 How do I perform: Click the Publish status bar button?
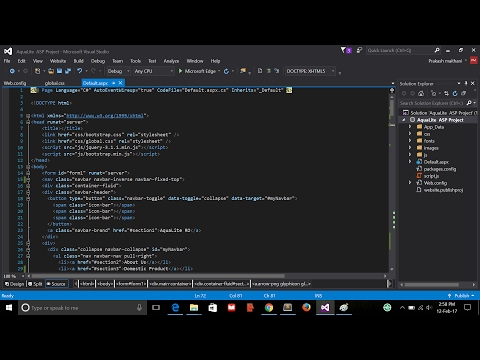(x=461, y=296)
